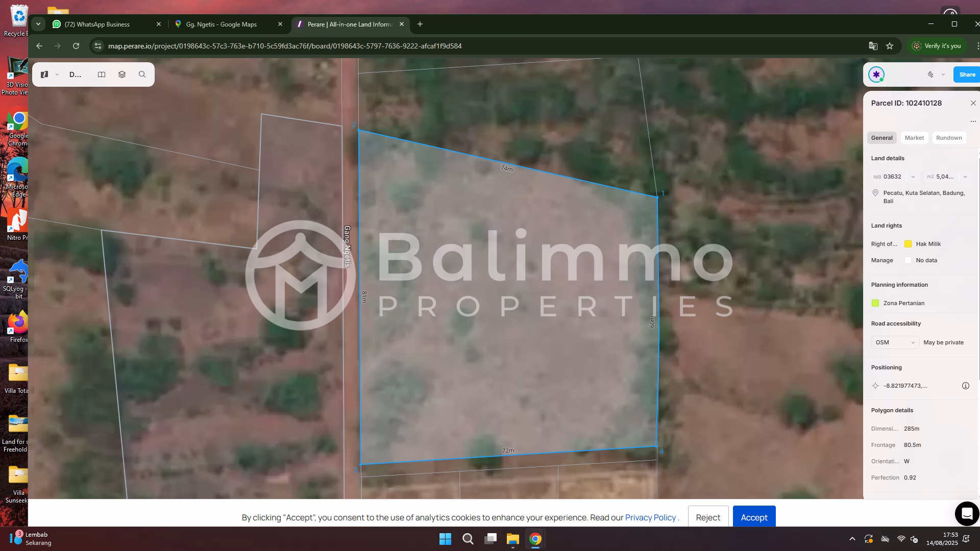This screenshot has height=551, width=980.
Task: Click the purple asterisk assistant avatar
Action: pyautogui.click(x=876, y=74)
